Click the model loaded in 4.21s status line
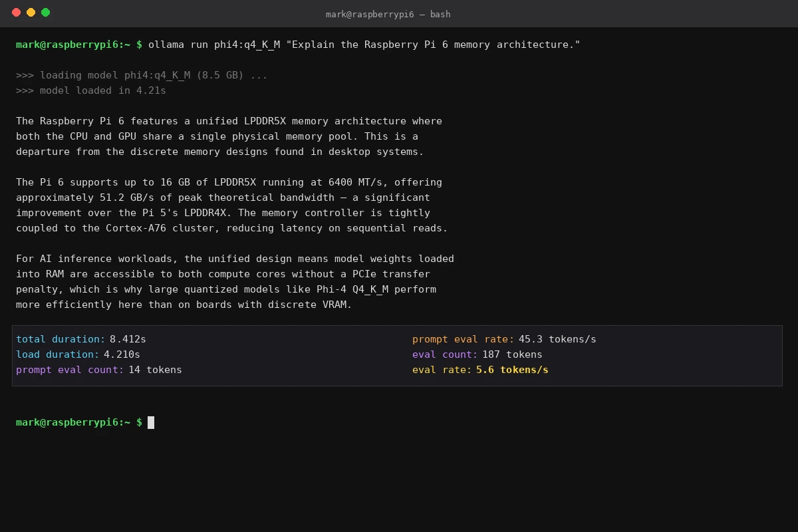The image size is (798, 532). 96,90
